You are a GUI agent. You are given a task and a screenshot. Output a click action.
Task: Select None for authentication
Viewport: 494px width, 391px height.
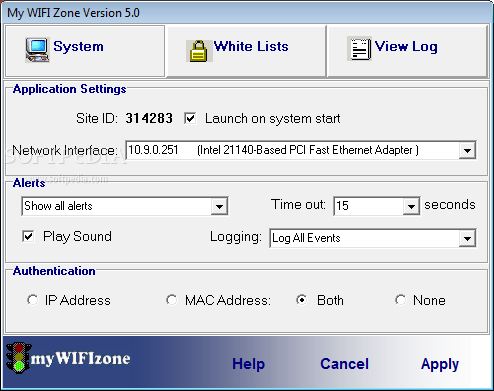point(400,300)
